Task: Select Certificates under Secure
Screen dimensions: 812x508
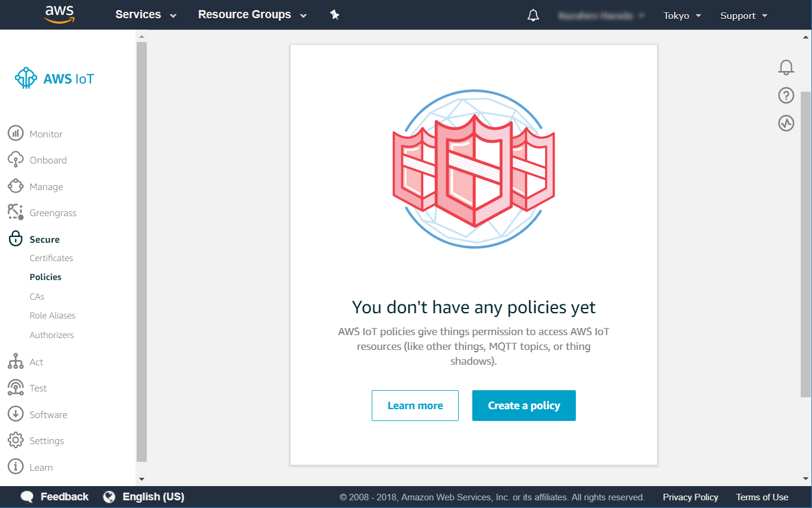Action: point(51,258)
